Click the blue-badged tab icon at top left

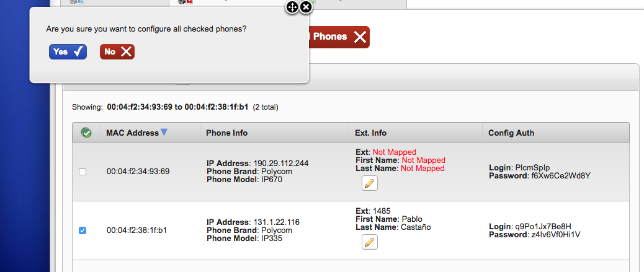tap(78, 2)
